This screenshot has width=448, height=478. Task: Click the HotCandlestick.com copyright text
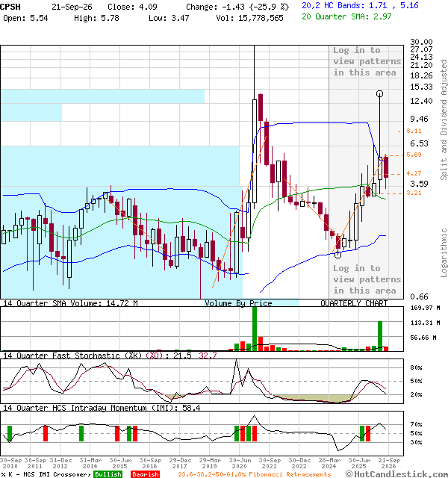(x=396, y=474)
